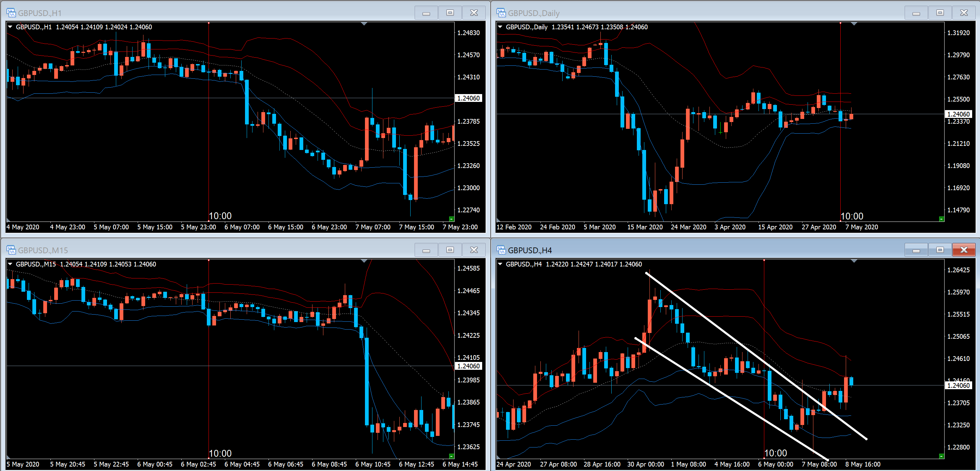Screen dimensions: 980x471
Task: Click the H1 chart shift triangle marker
Action: [x=364, y=24]
